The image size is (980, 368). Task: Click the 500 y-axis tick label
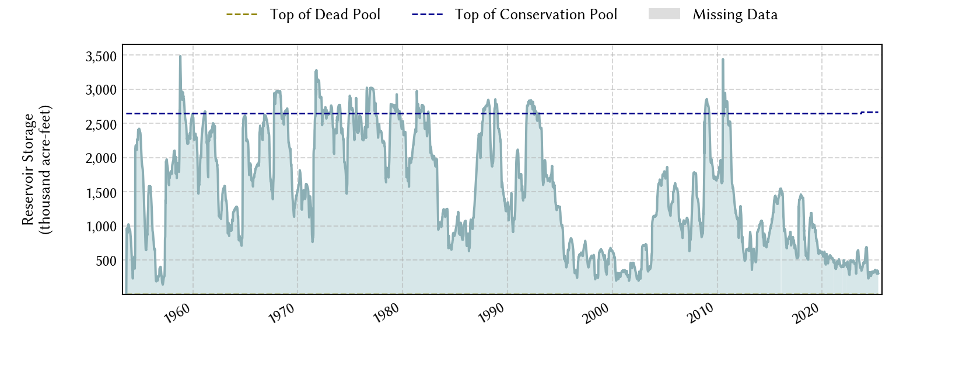(x=106, y=261)
